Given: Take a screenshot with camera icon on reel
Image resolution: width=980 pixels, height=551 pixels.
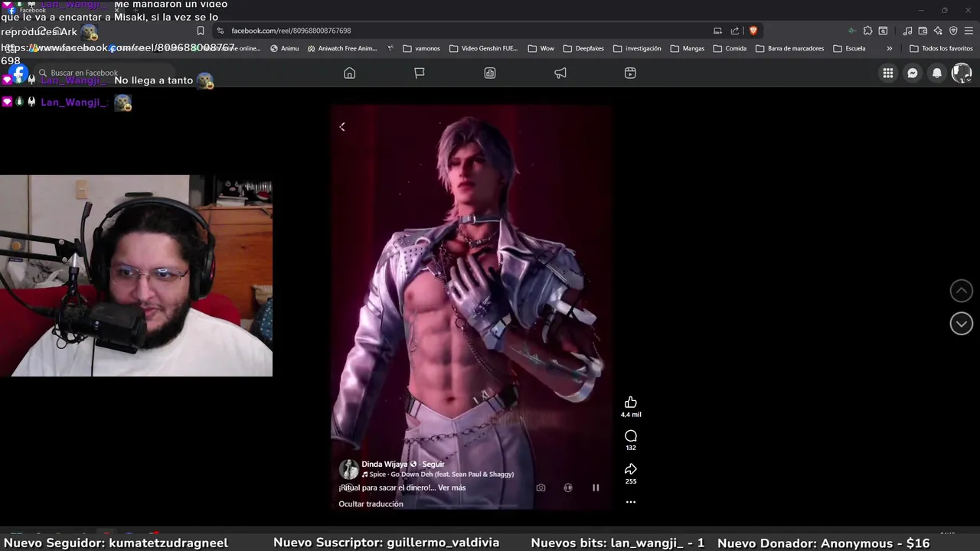Looking at the screenshot, I should (541, 487).
